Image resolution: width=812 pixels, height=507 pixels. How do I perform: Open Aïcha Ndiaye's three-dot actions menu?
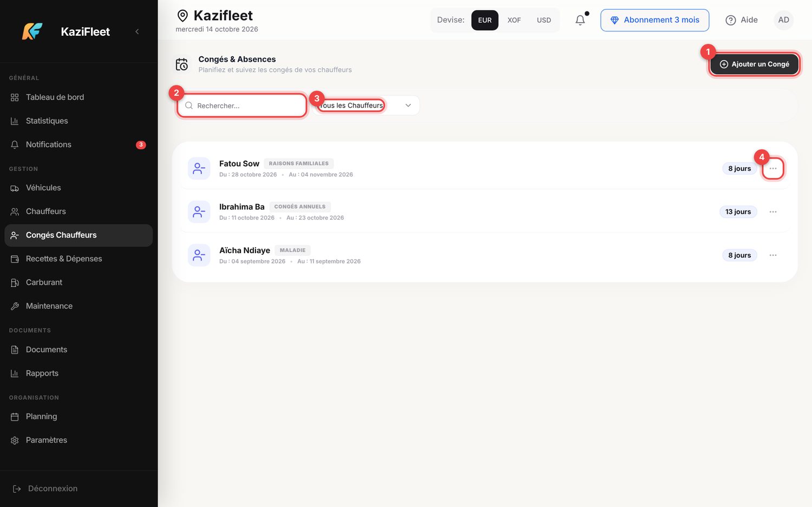click(773, 255)
